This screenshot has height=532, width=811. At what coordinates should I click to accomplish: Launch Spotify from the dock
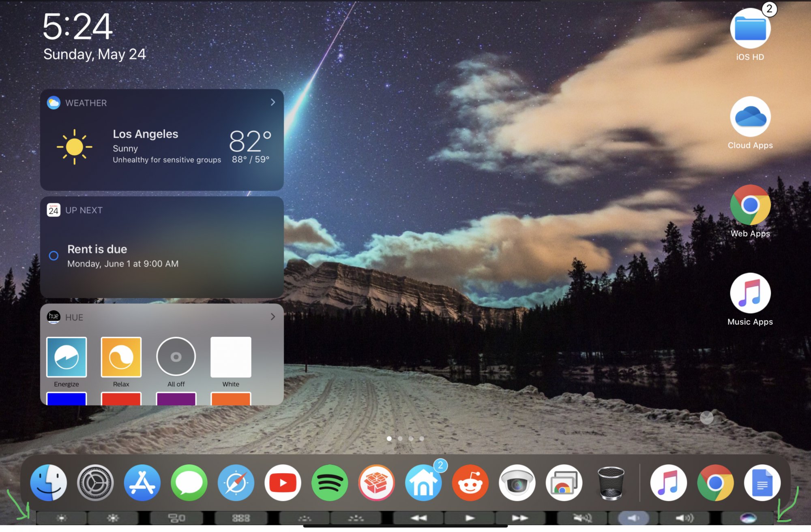point(330,483)
